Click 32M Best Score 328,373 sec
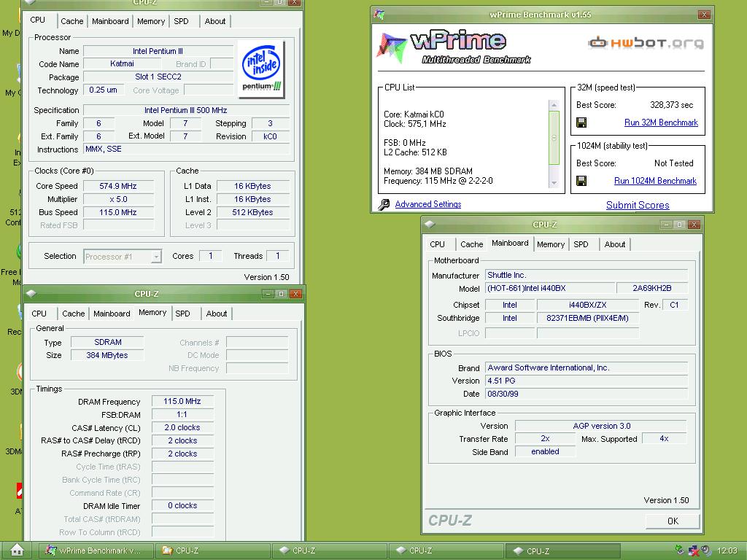The image size is (747, 560). tap(672, 105)
